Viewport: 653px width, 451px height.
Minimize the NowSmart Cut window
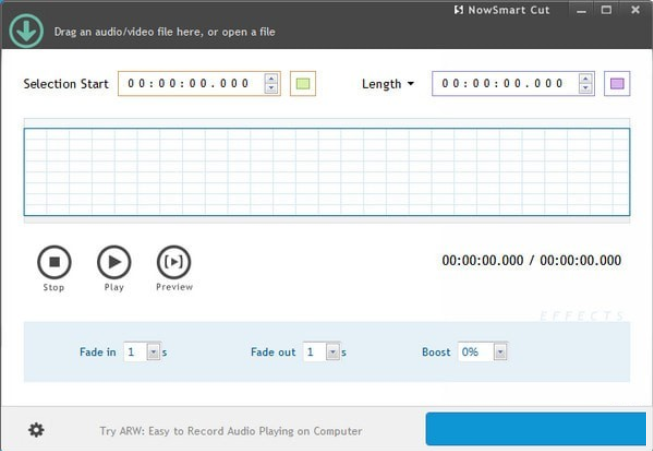581,10
